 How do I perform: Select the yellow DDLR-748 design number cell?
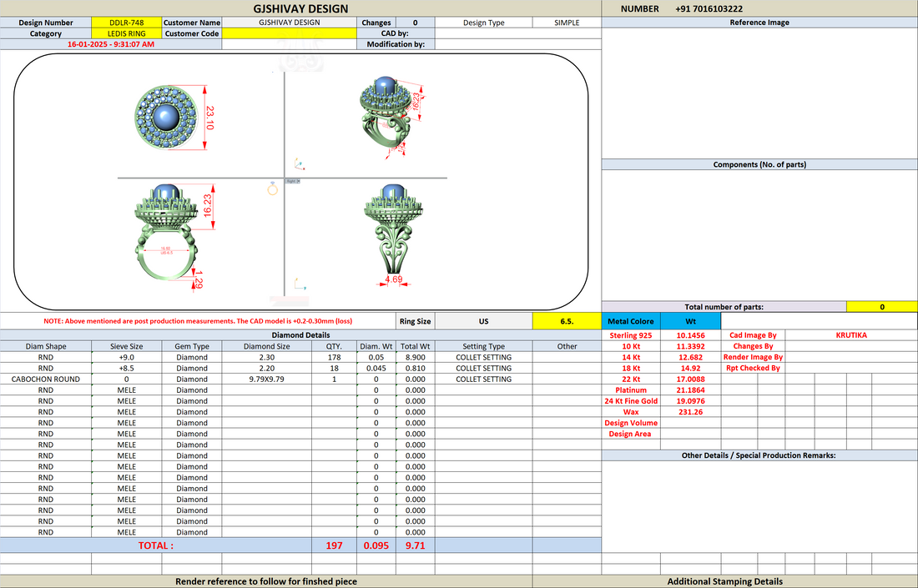tap(127, 23)
